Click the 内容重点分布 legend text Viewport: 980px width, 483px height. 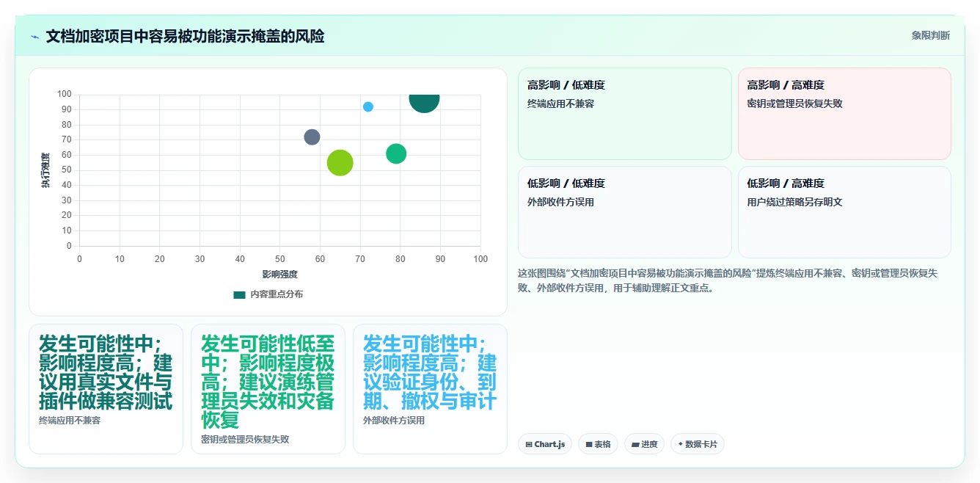[x=277, y=294]
